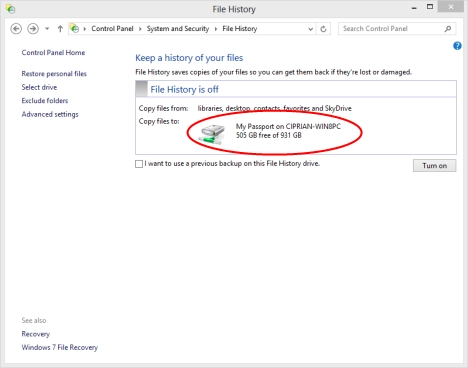Click the My Passport drive icon

[x=211, y=134]
